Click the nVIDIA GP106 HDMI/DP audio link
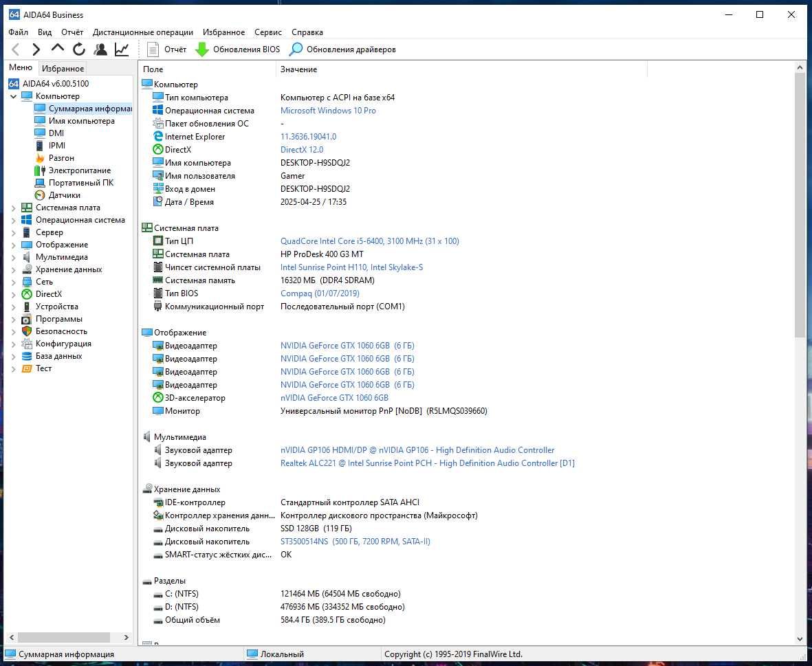 [417, 450]
